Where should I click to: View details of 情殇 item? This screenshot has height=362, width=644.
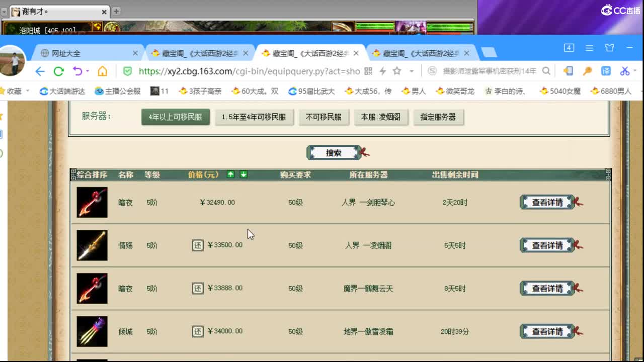click(x=547, y=245)
